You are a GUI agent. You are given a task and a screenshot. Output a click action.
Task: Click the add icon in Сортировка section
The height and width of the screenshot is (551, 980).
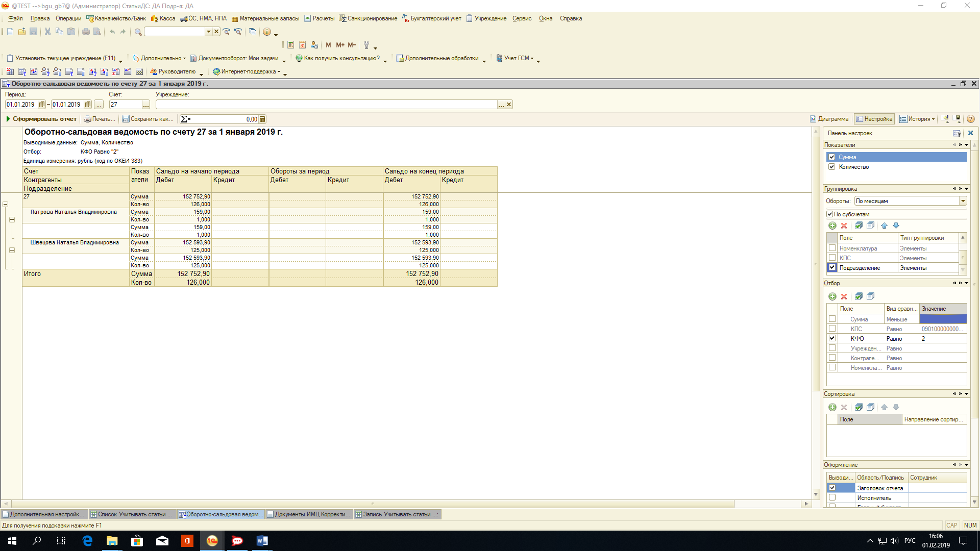(832, 407)
